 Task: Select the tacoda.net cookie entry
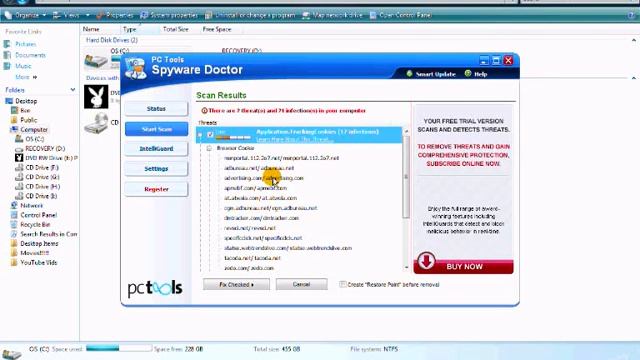252,258
